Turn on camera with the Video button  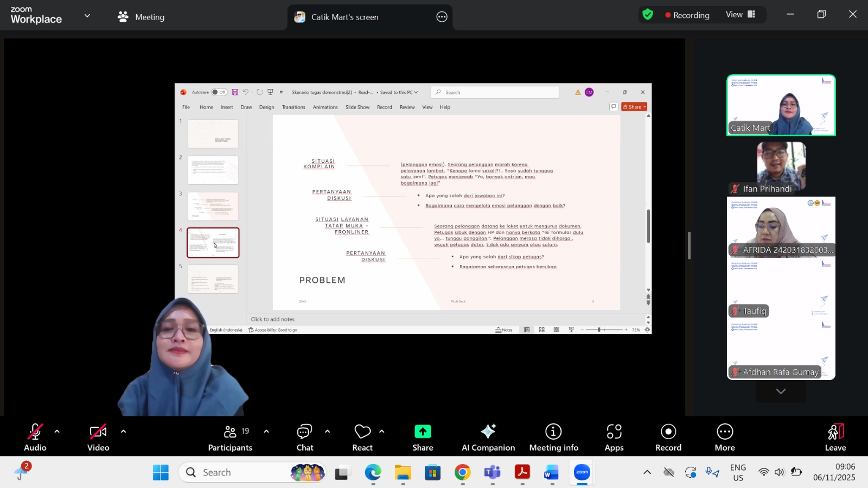pyautogui.click(x=98, y=438)
